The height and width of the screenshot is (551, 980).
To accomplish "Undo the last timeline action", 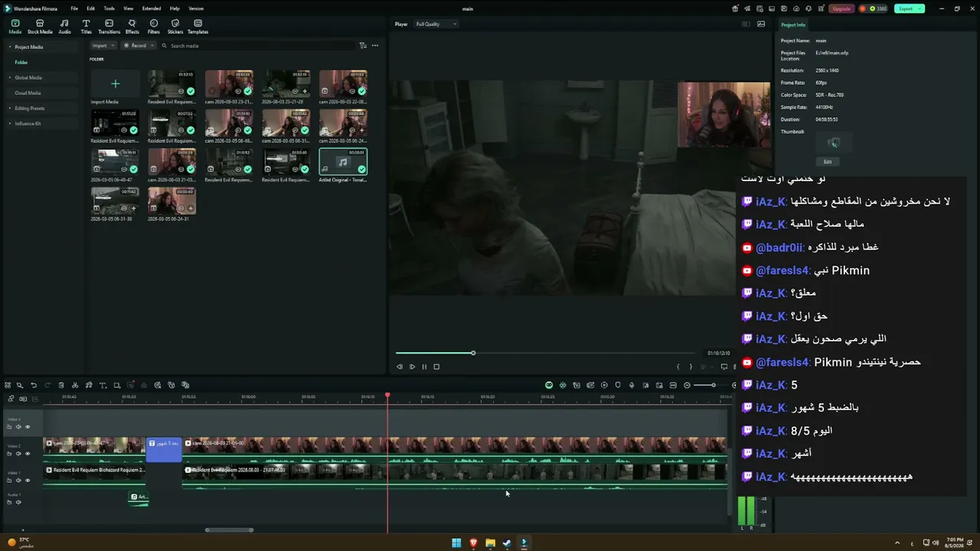I will click(x=34, y=385).
